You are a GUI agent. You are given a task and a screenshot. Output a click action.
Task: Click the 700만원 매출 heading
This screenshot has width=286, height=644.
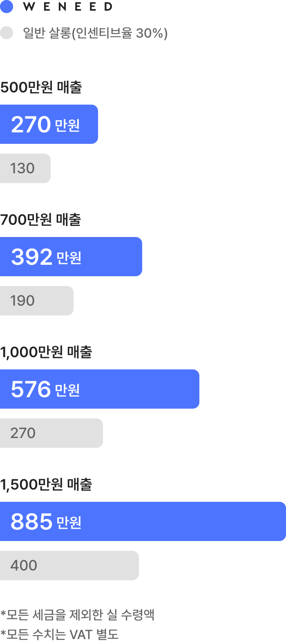(40, 219)
